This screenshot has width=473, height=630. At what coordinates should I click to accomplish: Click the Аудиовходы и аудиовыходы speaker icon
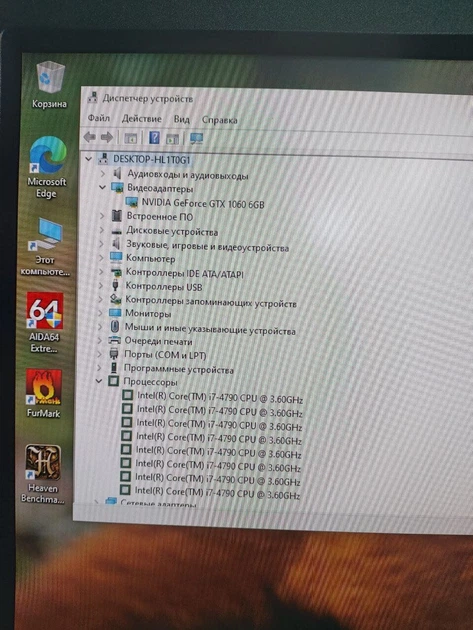point(117,173)
